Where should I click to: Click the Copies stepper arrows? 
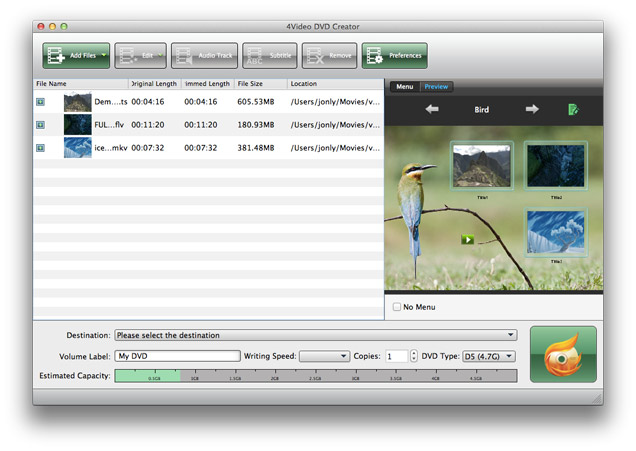(413, 356)
